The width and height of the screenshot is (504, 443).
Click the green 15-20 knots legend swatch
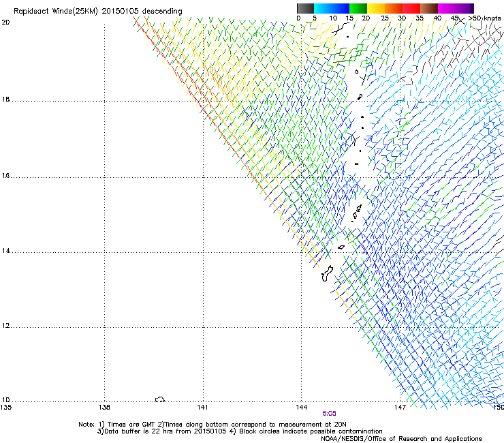[358, 8]
